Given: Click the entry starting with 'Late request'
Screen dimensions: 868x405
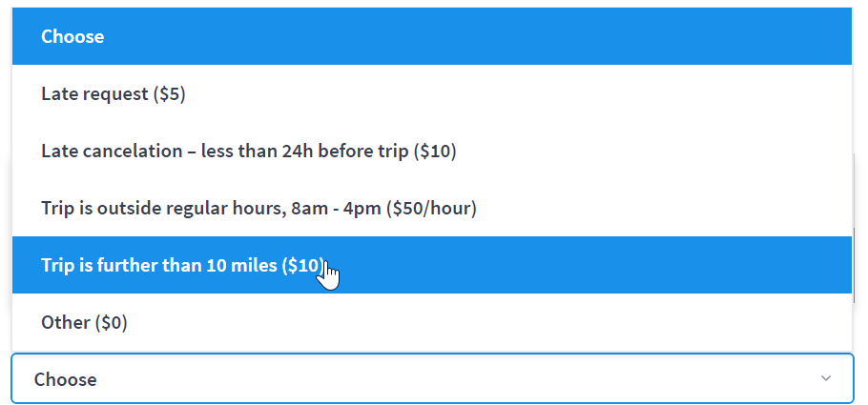Looking at the screenshot, I should click(x=432, y=93).
